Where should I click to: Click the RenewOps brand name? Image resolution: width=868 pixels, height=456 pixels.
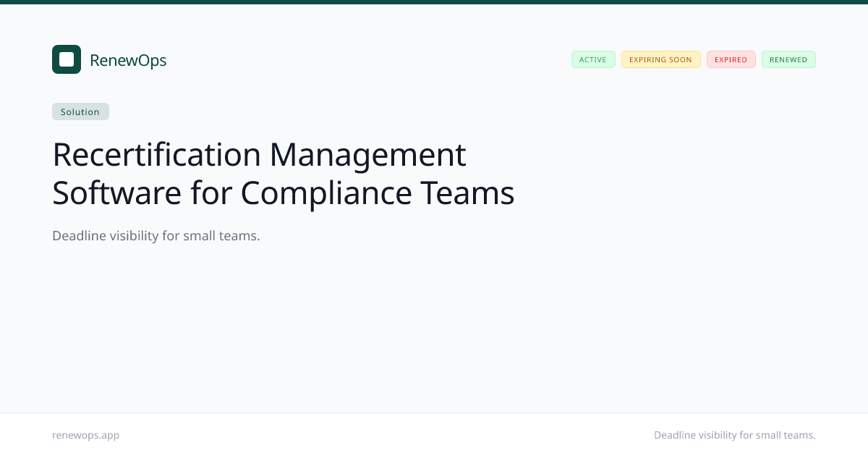tap(128, 60)
